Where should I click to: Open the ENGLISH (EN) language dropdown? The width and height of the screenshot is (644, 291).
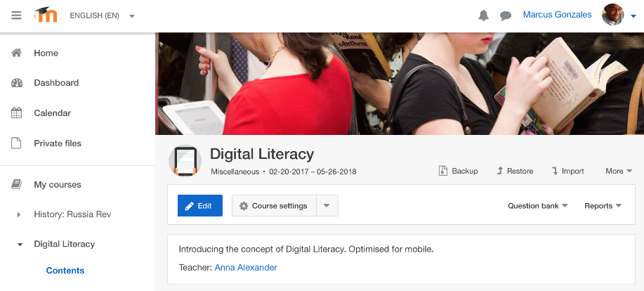point(103,15)
